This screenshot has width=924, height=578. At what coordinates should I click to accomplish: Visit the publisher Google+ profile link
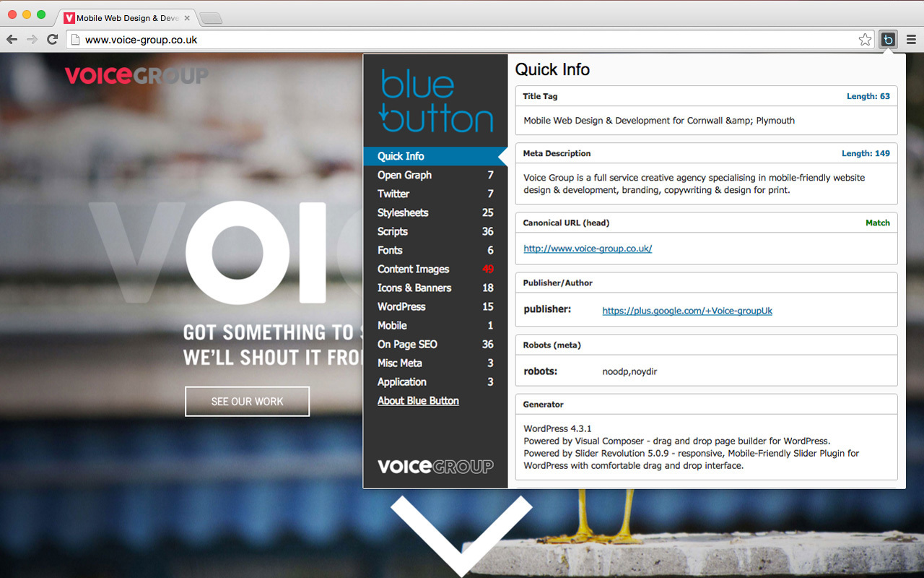coord(687,310)
